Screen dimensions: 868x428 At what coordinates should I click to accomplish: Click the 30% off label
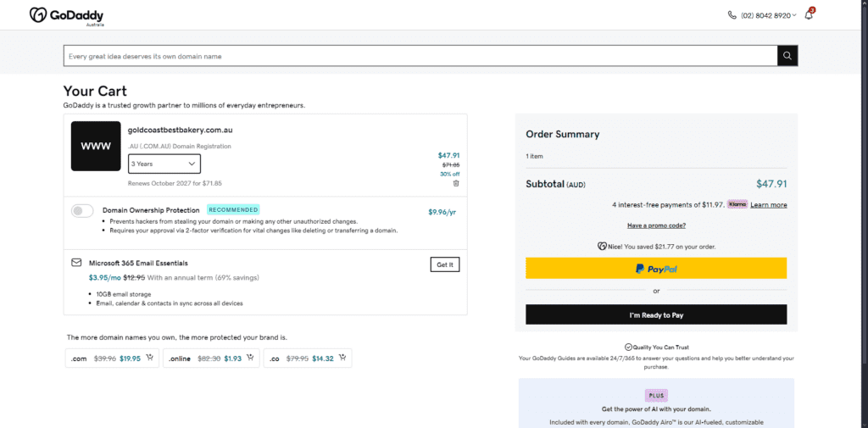click(449, 174)
